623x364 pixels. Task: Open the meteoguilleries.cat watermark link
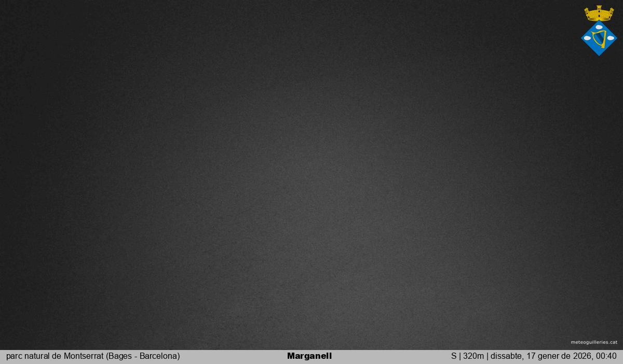tap(594, 342)
